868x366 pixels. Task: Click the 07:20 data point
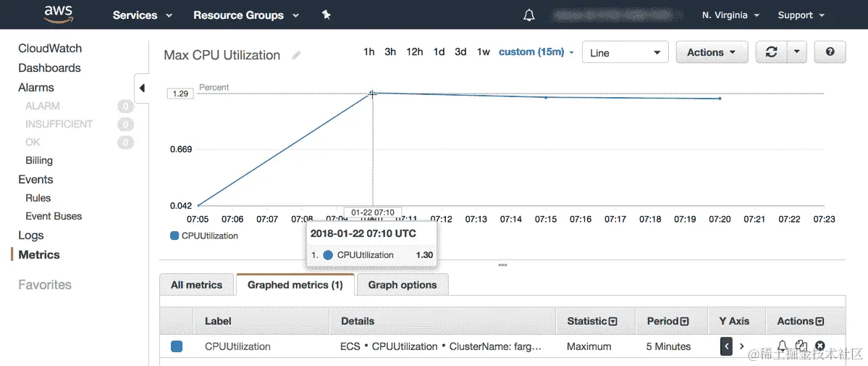point(720,99)
